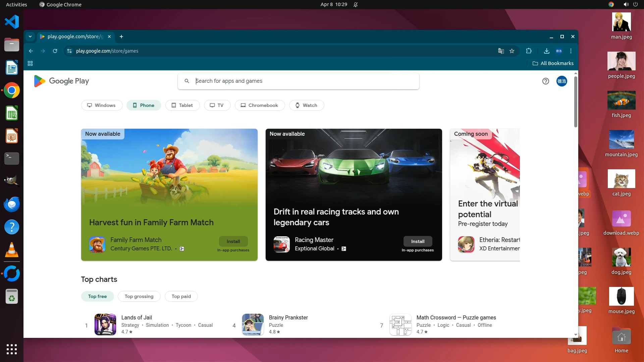The image size is (644, 362).
Task: Open Lands of Jail game listing
Action: click(137, 317)
